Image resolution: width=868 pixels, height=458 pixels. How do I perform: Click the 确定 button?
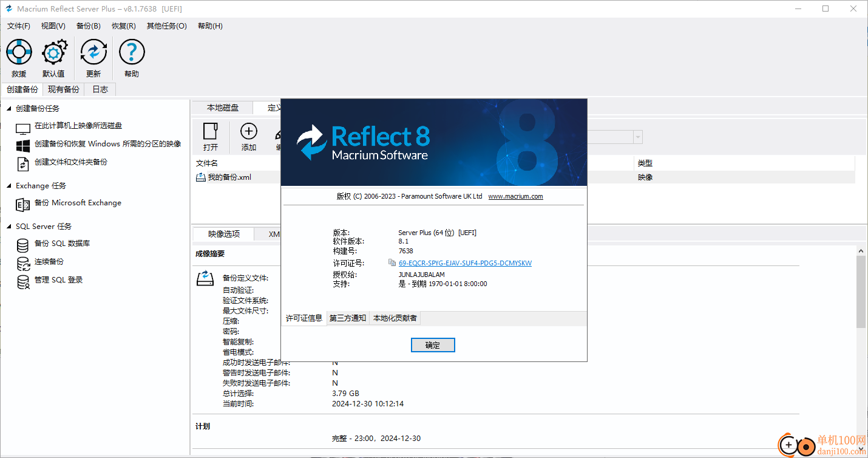coord(433,345)
